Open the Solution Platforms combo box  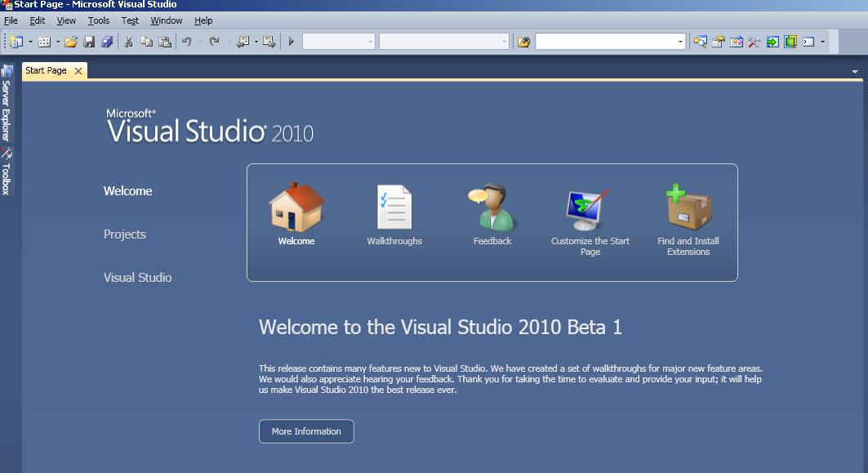click(444, 42)
